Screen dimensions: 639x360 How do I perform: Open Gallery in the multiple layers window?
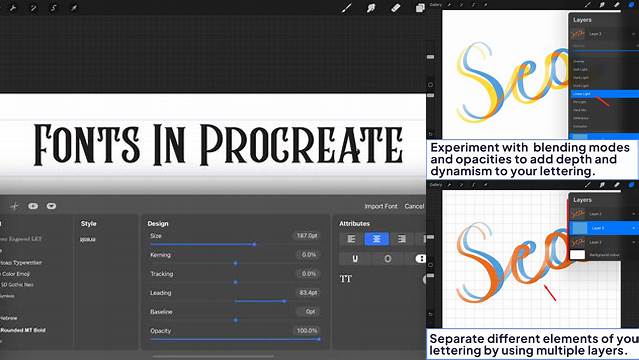pos(436,185)
